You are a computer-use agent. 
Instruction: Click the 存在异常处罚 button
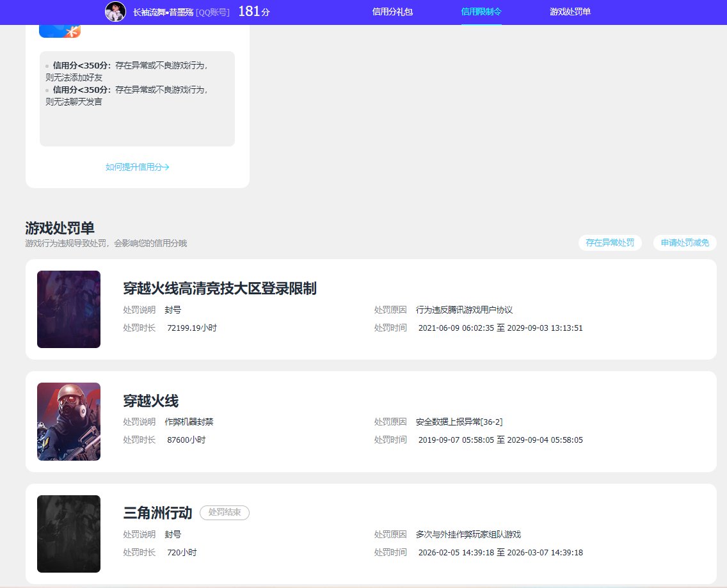click(610, 242)
